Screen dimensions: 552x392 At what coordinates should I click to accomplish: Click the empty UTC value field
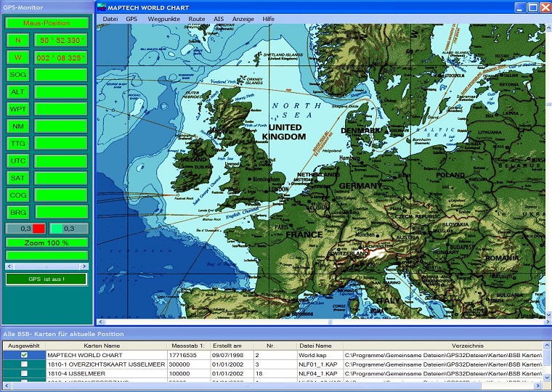tap(61, 161)
